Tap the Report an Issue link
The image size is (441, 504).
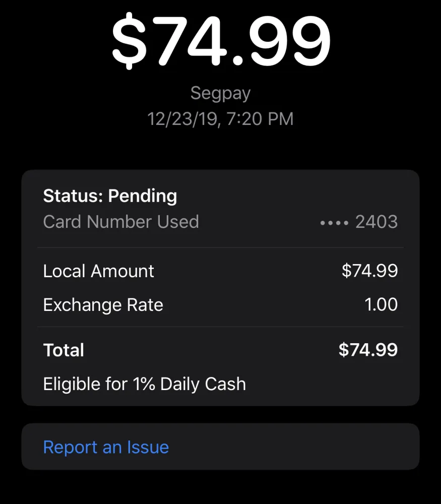(x=106, y=447)
